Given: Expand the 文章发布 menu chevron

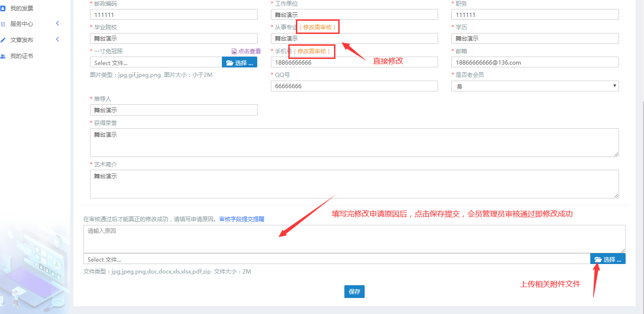Looking at the screenshot, I should point(57,40).
